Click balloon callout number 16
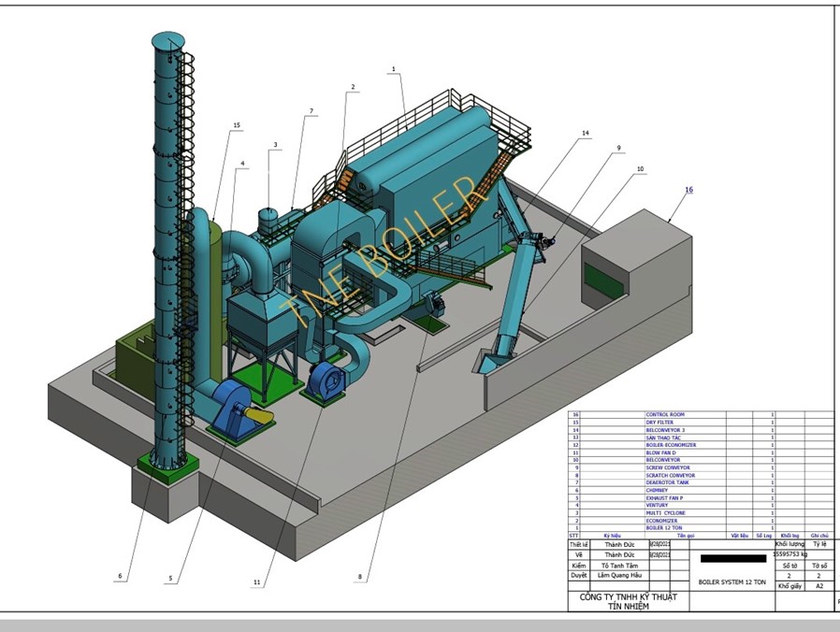Image resolution: width=840 pixels, height=632 pixels. click(x=689, y=190)
